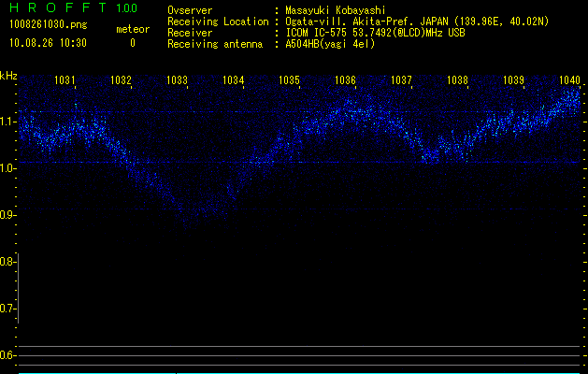Click the 1.0 frequency axis label
The image size is (588, 374).
(7, 168)
